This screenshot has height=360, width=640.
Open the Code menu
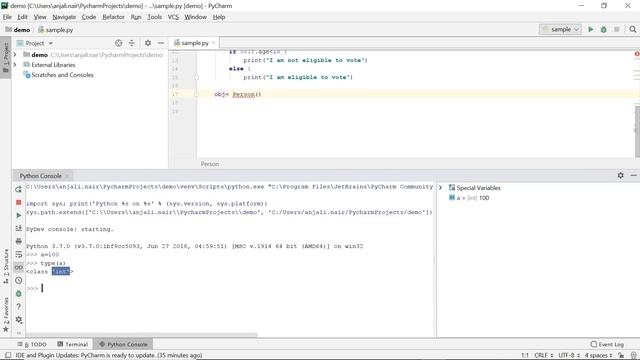tap(89, 17)
